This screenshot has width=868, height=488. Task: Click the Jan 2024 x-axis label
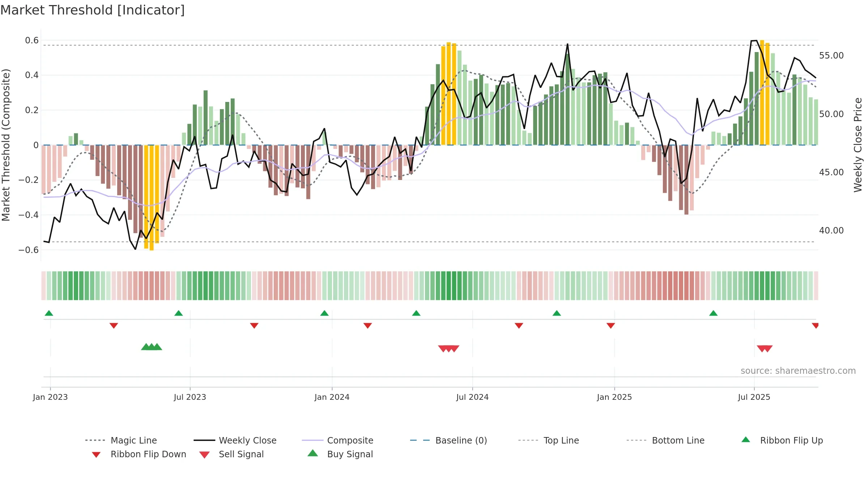[332, 397]
